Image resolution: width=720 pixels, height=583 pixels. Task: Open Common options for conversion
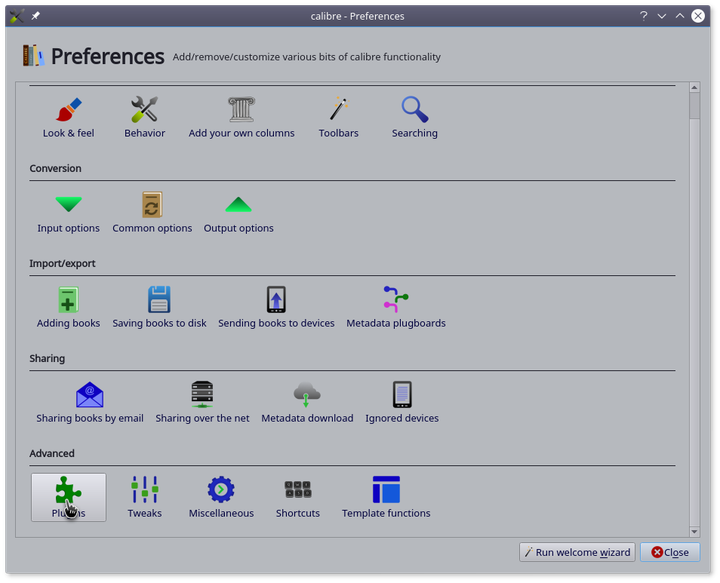click(x=152, y=212)
